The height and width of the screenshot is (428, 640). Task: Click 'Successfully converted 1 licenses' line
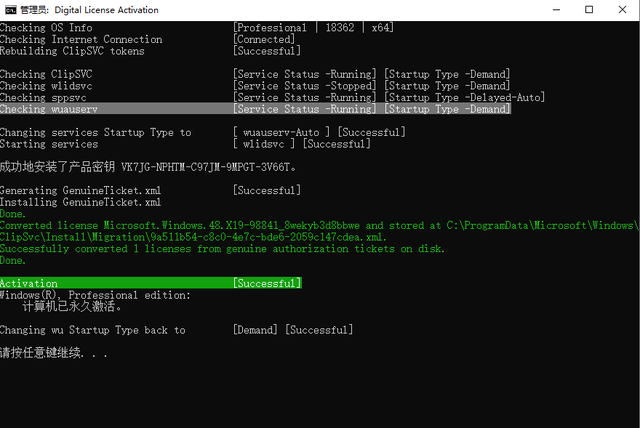point(222,249)
